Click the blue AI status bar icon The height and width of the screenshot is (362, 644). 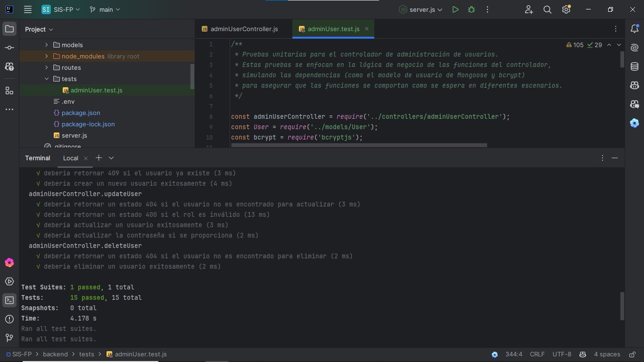pos(495,354)
